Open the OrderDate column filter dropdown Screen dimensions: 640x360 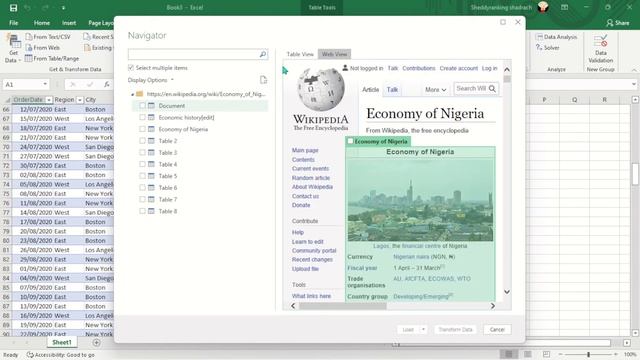49,100
